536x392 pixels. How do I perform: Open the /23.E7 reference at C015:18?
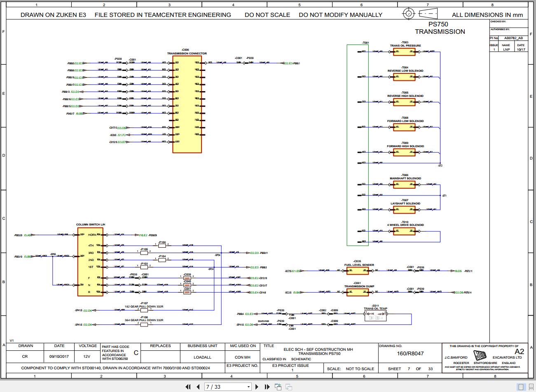pos(122,142)
